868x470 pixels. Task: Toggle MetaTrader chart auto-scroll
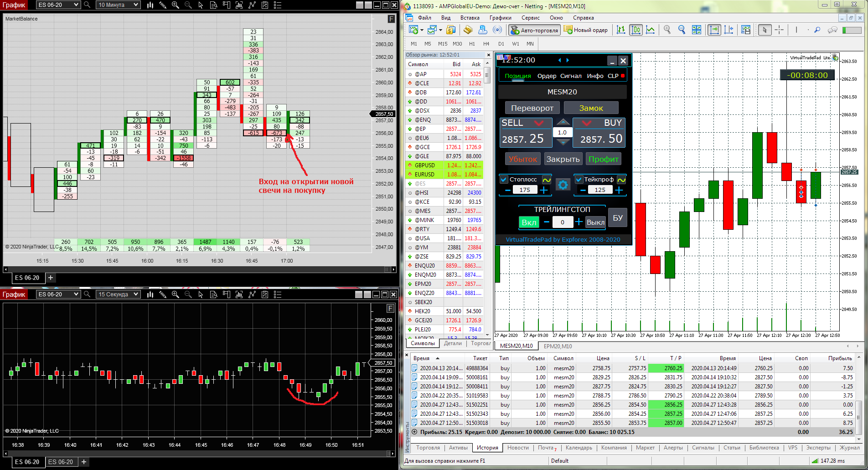pyautogui.click(x=714, y=30)
